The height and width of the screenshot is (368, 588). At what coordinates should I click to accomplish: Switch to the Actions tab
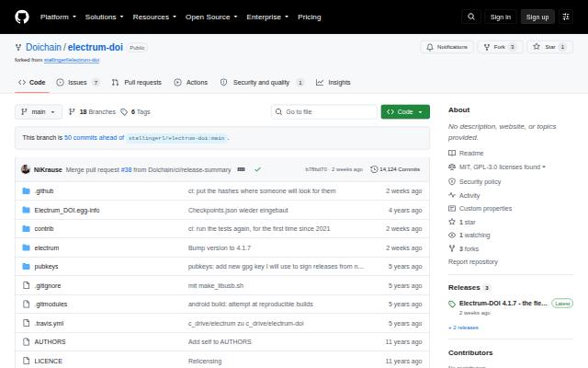point(191,82)
